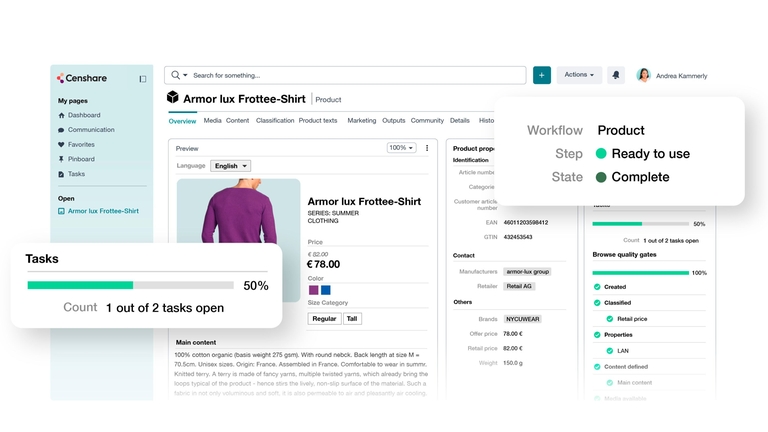Screen dimensions: 768x432
Task: Click the product box icon beside title
Action: click(172, 97)
